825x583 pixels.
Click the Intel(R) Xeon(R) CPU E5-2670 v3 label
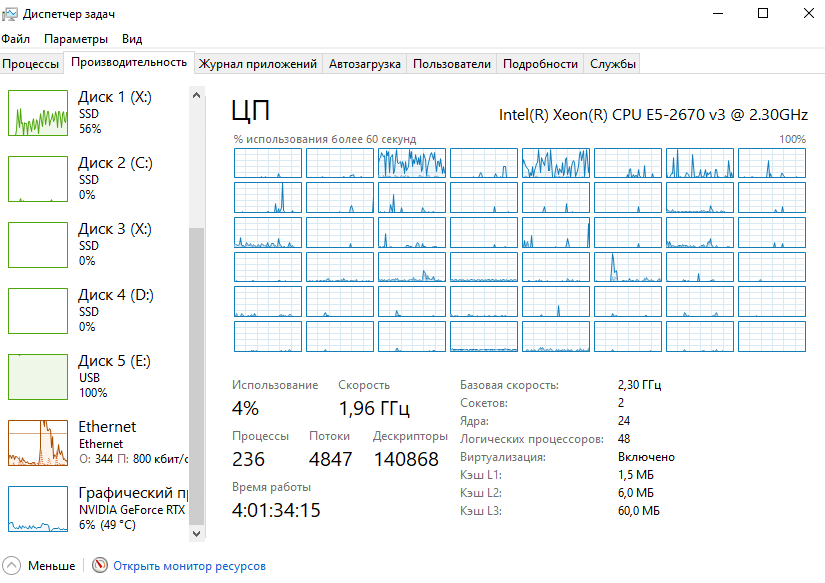pos(653,115)
